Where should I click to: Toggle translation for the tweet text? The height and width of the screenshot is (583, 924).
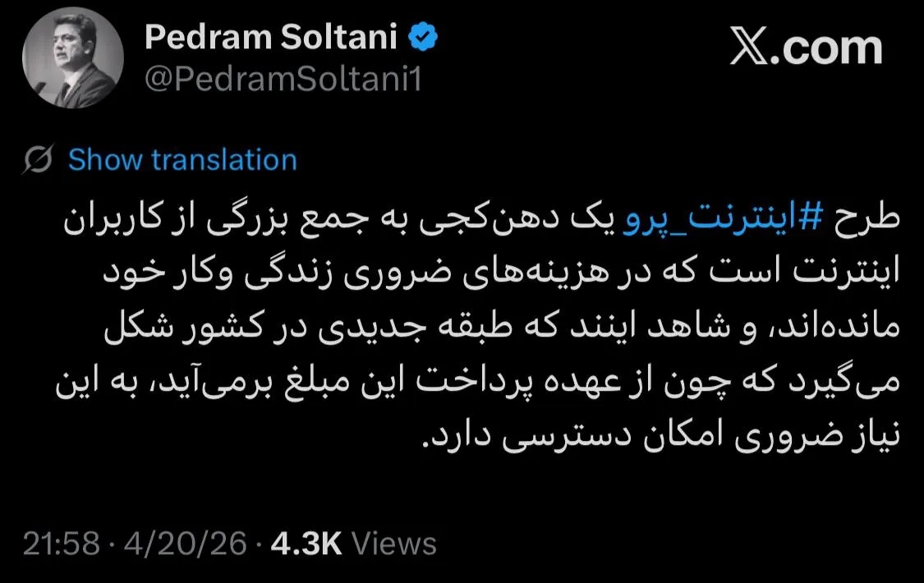pos(183,159)
